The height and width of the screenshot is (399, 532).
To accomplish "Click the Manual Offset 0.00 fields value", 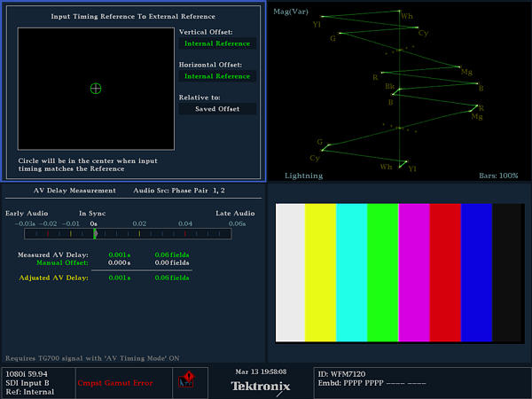I will (x=172, y=262).
